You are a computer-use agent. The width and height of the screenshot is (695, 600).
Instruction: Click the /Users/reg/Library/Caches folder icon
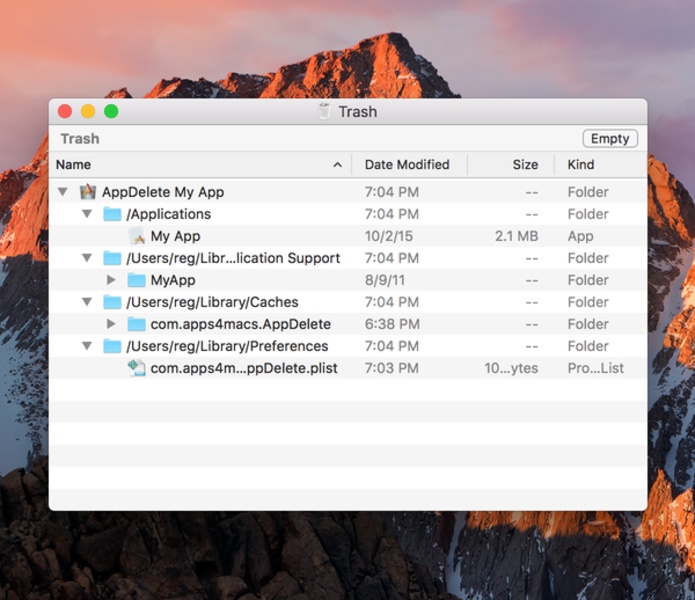[x=112, y=302]
